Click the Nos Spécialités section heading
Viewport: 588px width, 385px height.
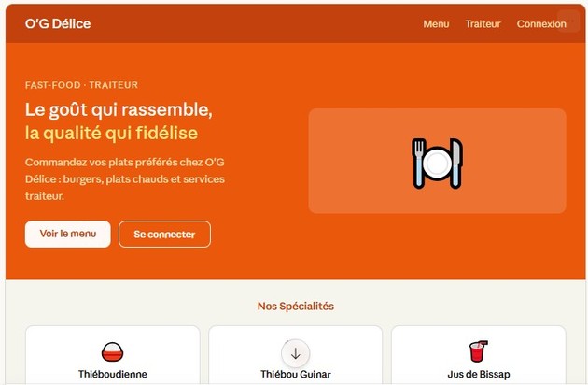(x=296, y=307)
